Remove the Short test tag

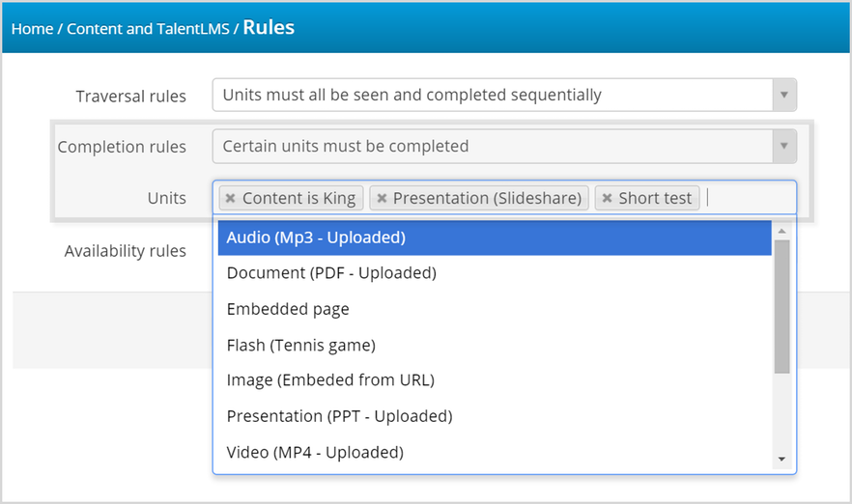click(607, 198)
